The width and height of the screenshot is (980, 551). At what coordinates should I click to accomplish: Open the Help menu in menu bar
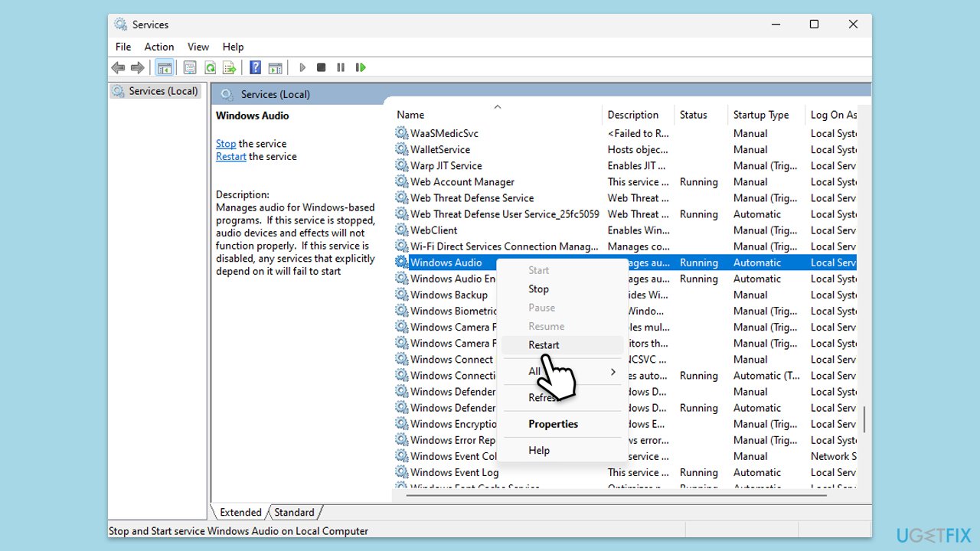click(233, 47)
